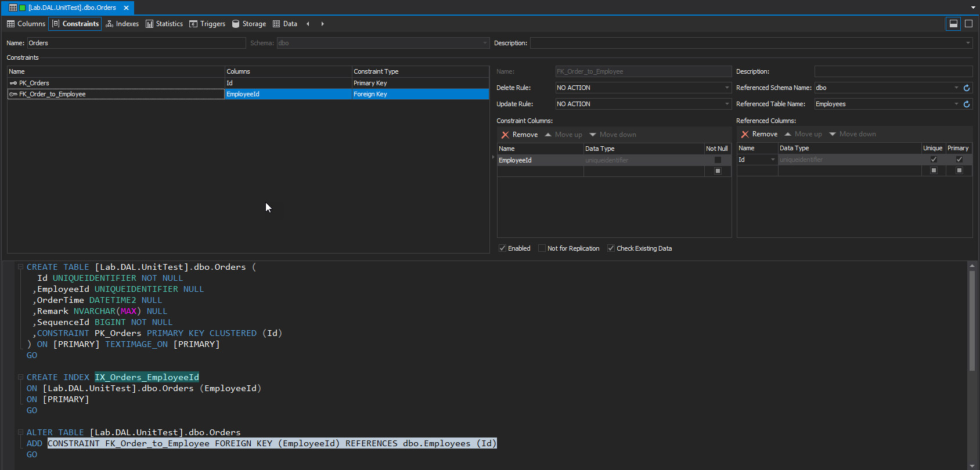Open the Update Rule dropdown
This screenshot has width=980, height=470.
(x=726, y=104)
